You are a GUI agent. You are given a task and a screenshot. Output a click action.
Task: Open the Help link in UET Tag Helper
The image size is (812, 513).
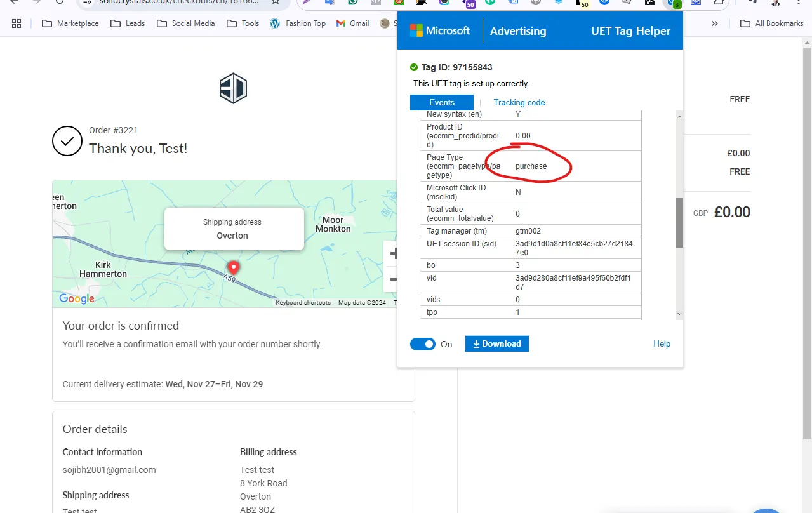[662, 343]
